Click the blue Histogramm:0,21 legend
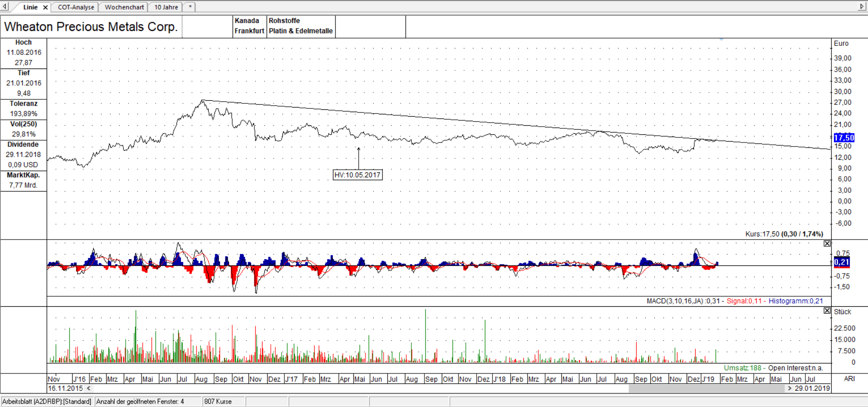This screenshot has width=868, height=407. (x=795, y=301)
